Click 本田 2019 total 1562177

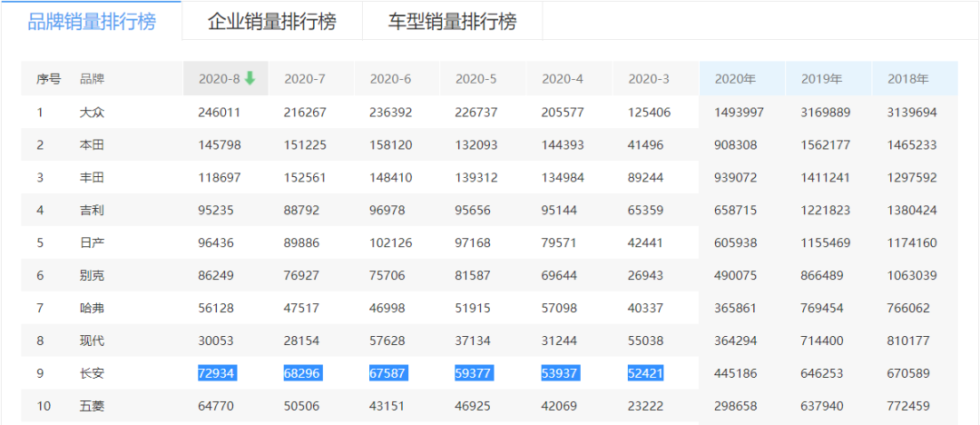click(x=826, y=145)
